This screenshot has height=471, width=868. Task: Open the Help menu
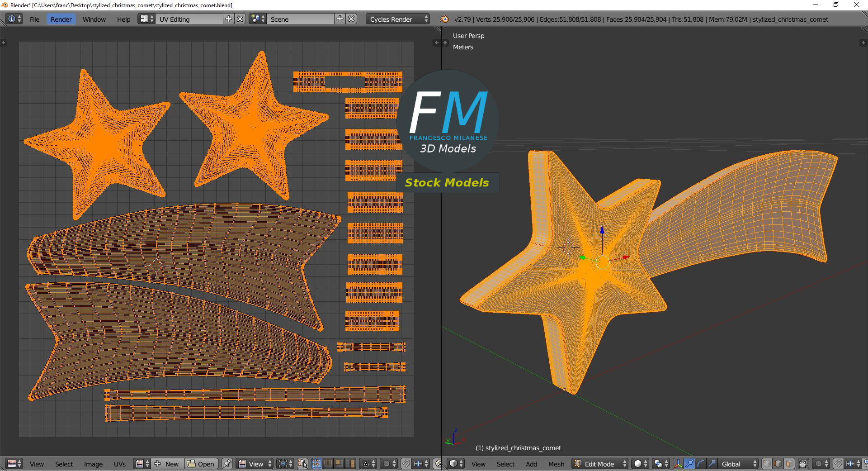pos(123,19)
